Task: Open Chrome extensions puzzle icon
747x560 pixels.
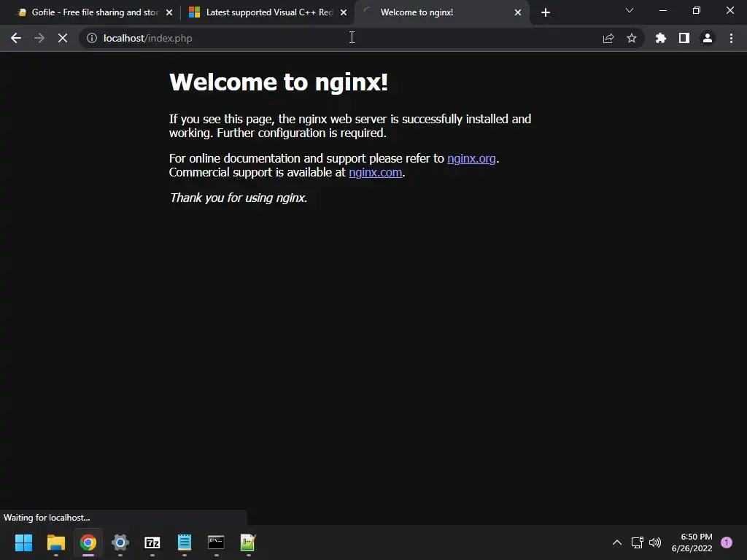Action: 660,38
